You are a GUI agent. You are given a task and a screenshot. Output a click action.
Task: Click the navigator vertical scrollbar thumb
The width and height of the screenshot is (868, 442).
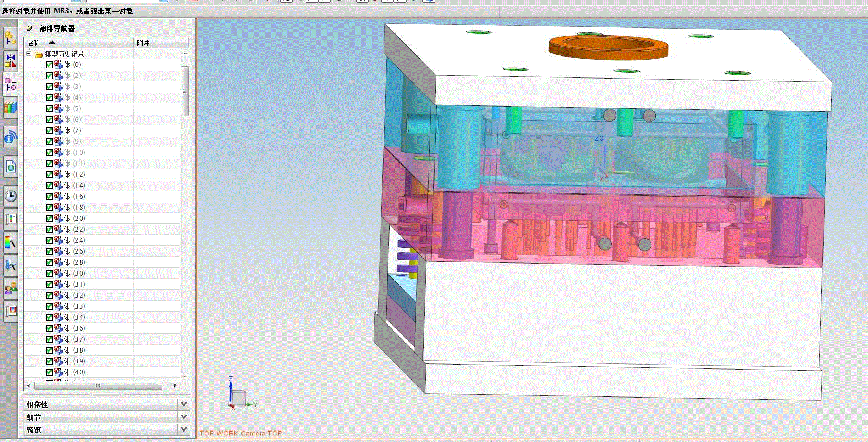(185, 91)
